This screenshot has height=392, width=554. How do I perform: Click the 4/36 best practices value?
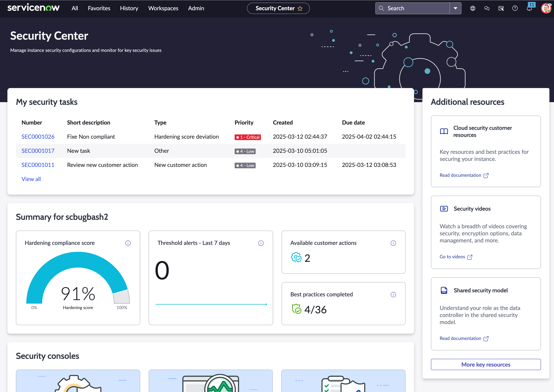315,310
